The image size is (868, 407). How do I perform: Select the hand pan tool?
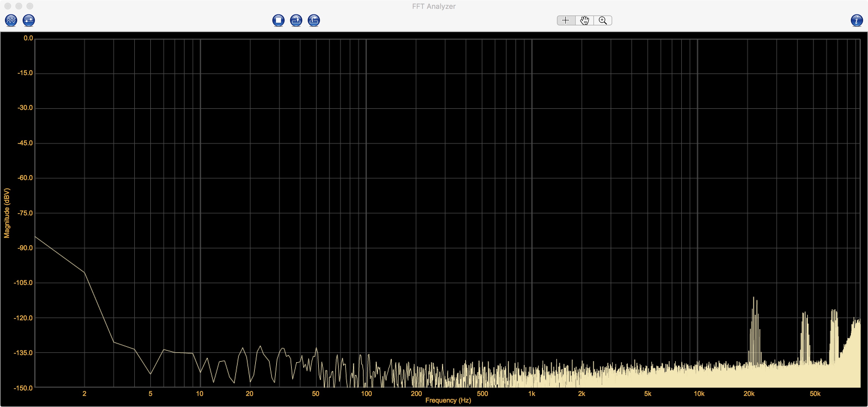[584, 20]
